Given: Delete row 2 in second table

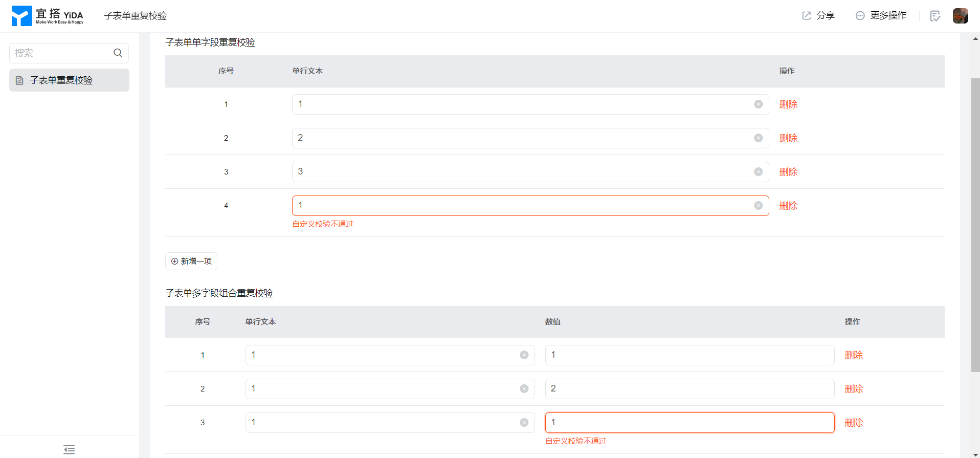Looking at the screenshot, I should [x=854, y=389].
